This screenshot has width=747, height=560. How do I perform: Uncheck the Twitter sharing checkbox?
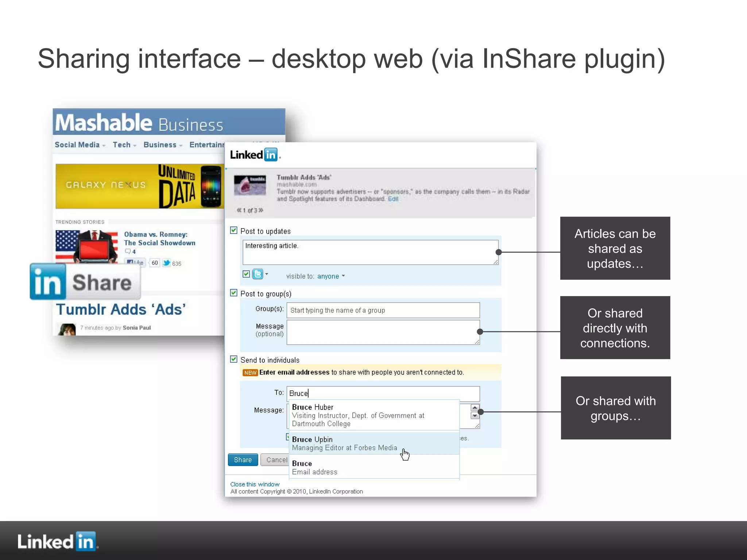point(246,274)
